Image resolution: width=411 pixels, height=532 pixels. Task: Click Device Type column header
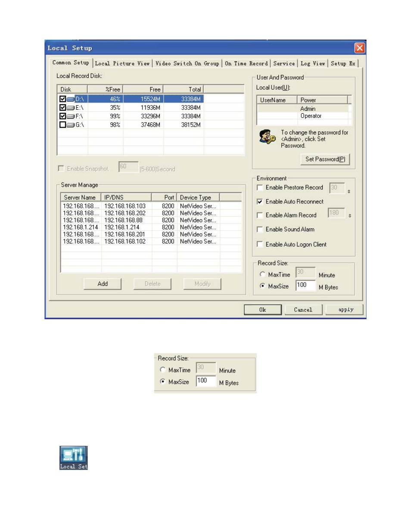point(198,197)
